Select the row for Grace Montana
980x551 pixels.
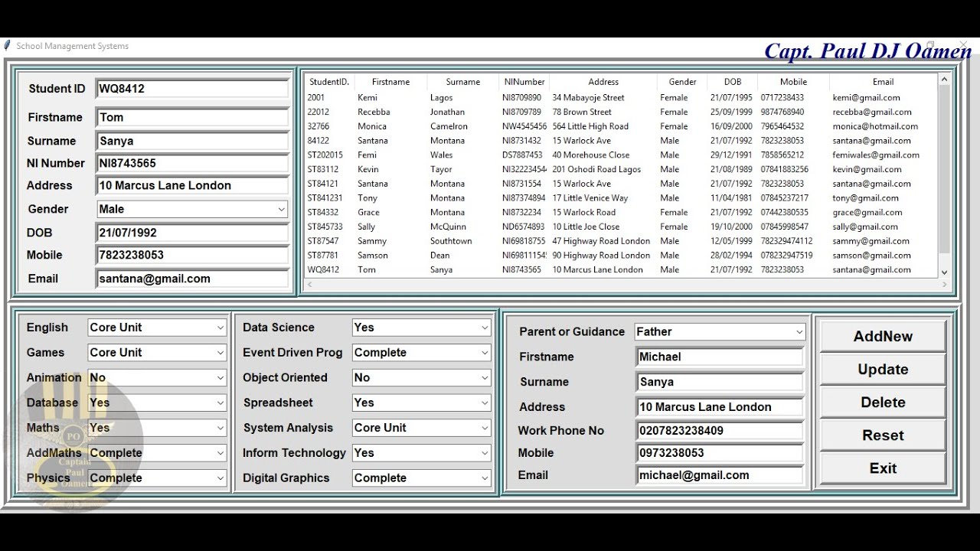click(x=621, y=213)
